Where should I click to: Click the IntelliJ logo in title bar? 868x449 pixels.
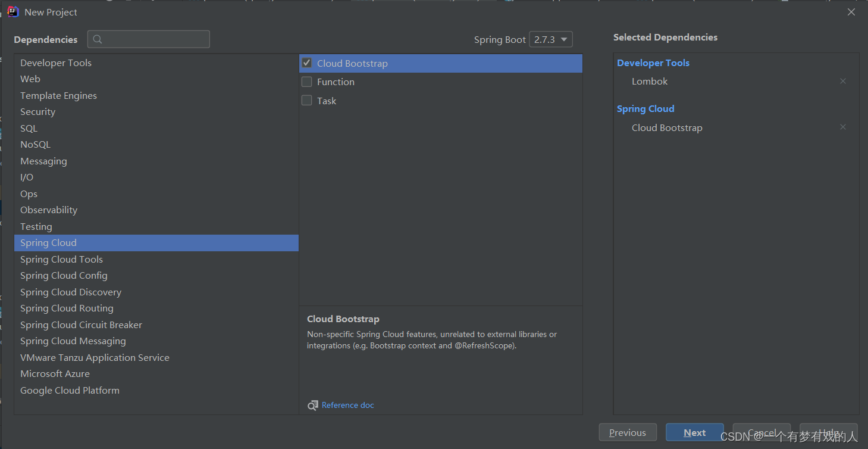coord(13,12)
